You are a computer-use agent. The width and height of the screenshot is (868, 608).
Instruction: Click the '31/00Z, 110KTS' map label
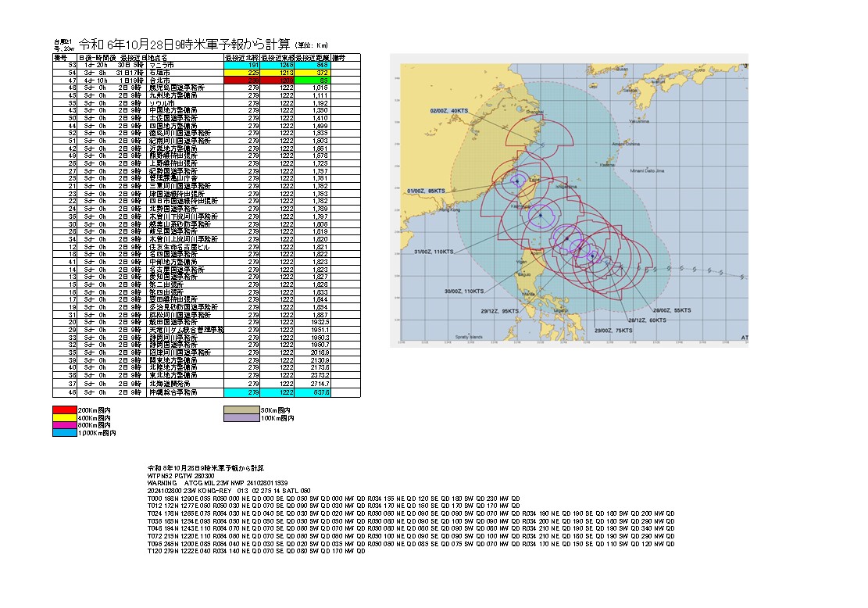(x=434, y=252)
